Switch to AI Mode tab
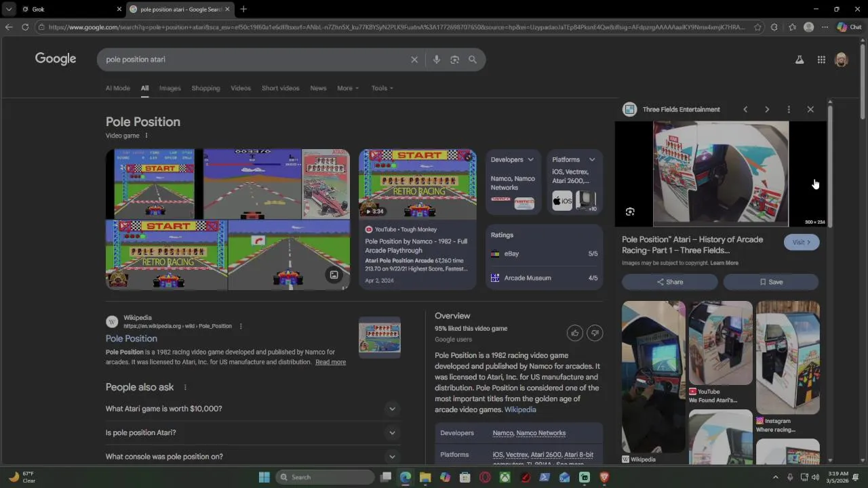 [118, 88]
